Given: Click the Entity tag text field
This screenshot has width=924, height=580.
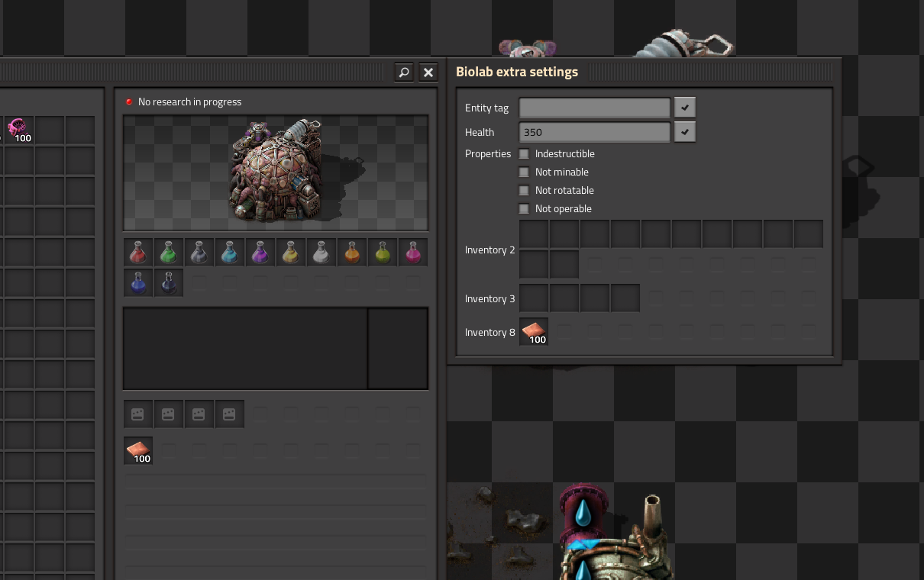Looking at the screenshot, I should point(594,108).
